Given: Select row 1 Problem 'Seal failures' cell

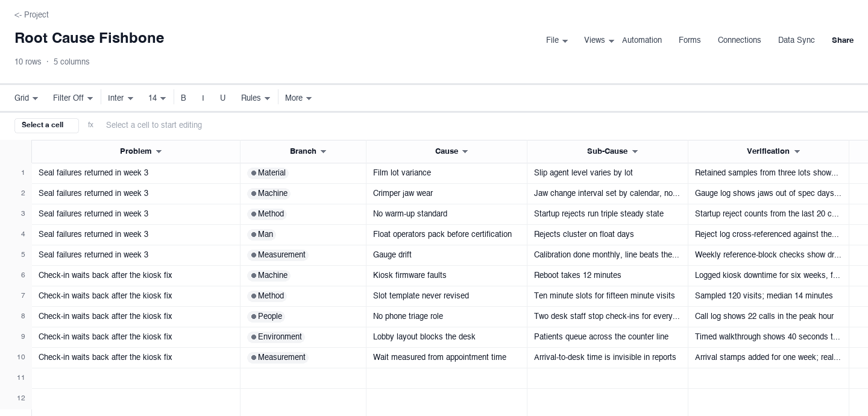Looking at the screenshot, I should click(136, 173).
